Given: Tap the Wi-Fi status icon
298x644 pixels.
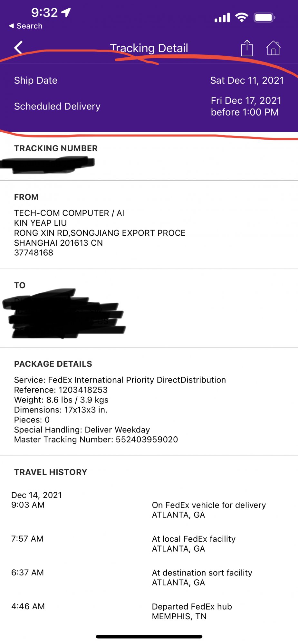Looking at the screenshot, I should click(242, 17).
